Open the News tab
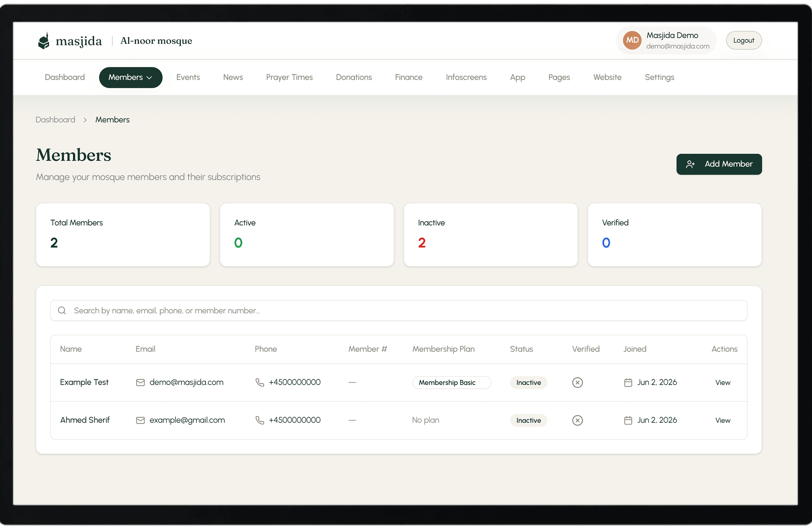Screen dimensions: 812x528 [233, 77]
